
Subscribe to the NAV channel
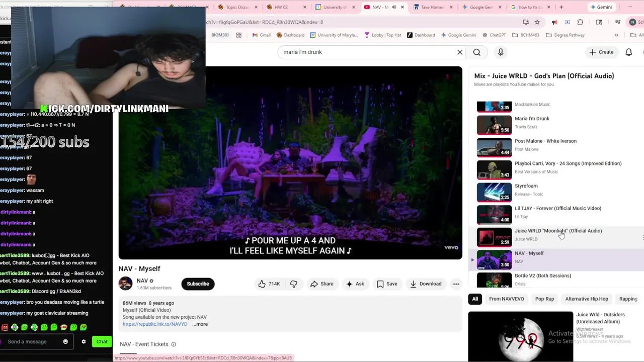click(198, 284)
